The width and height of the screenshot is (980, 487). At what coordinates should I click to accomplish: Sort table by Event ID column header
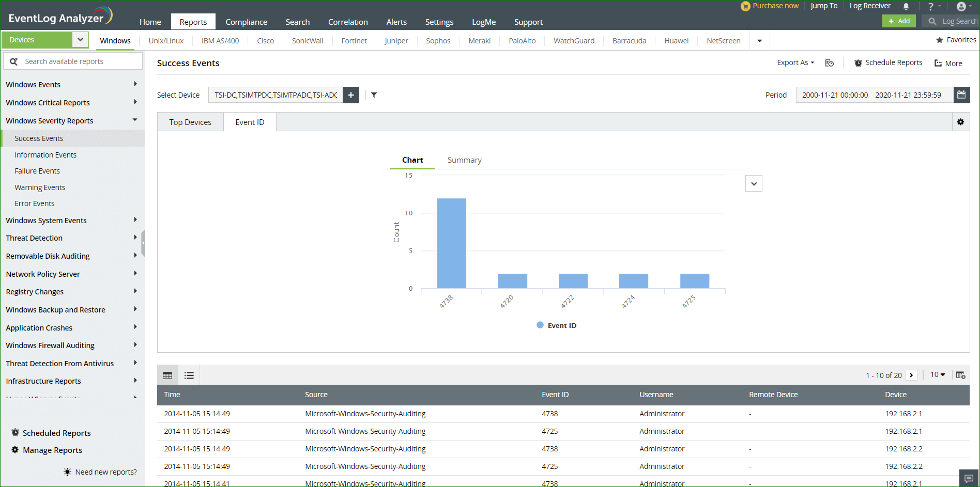(555, 395)
